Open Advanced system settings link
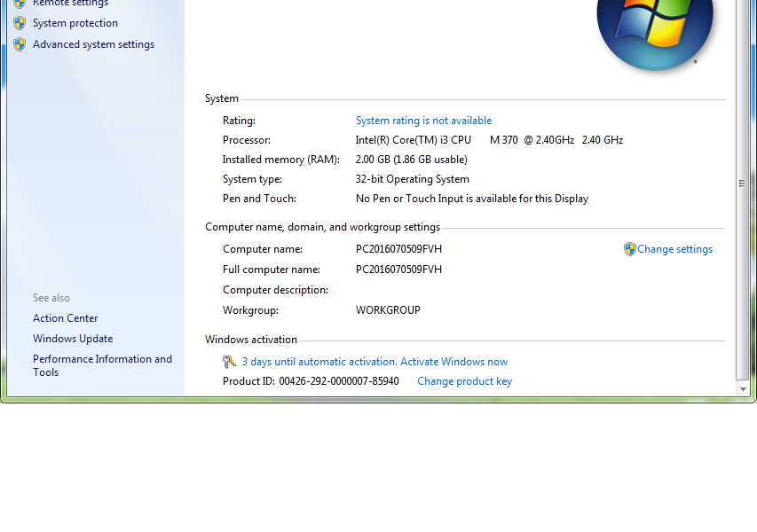This screenshot has height=532, width=757. click(94, 44)
